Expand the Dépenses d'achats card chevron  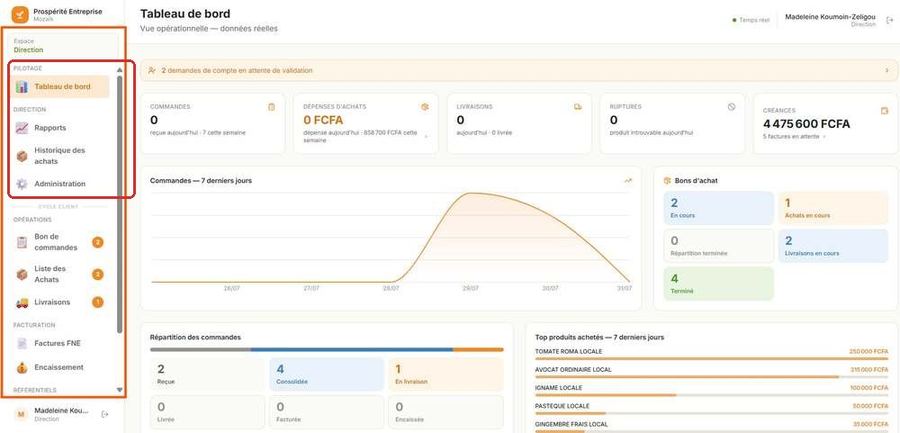pos(426,137)
